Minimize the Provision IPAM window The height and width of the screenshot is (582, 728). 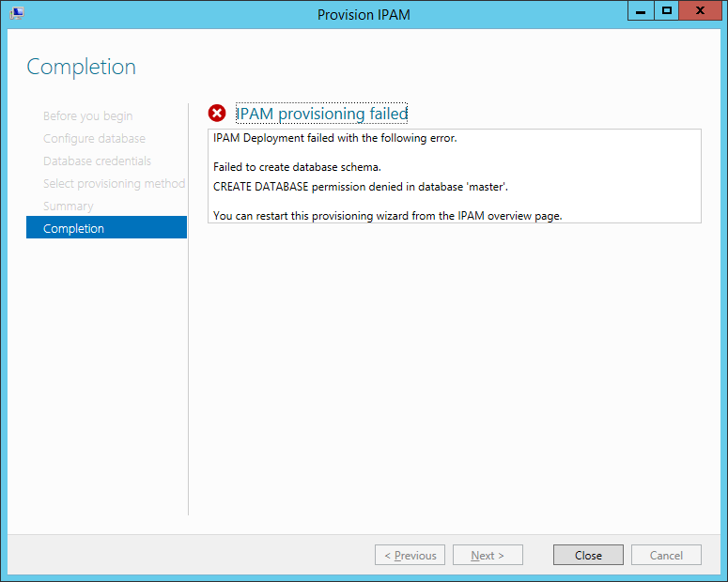pyautogui.click(x=641, y=10)
